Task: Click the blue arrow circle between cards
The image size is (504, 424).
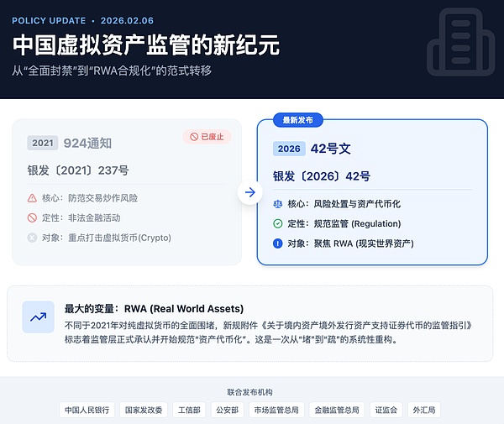Action: pyautogui.click(x=249, y=192)
